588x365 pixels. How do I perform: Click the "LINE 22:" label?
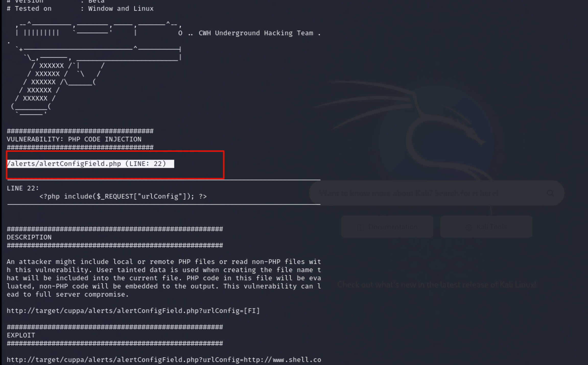tap(23, 188)
